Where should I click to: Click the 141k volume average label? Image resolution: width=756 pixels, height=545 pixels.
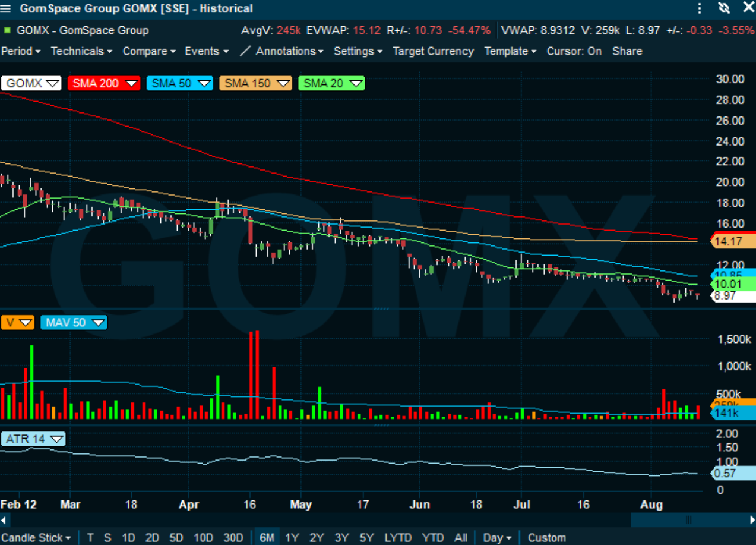[733, 414]
